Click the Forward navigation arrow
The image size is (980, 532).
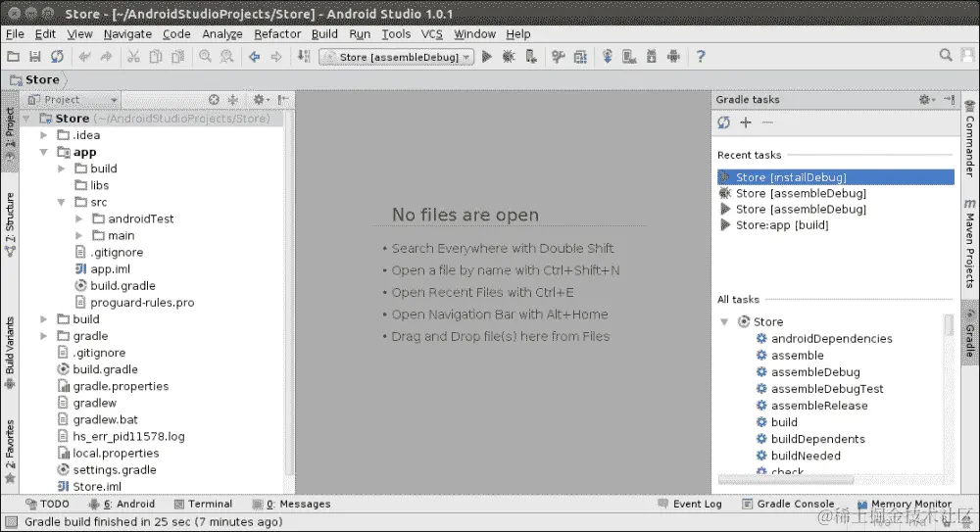tap(276, 57)
